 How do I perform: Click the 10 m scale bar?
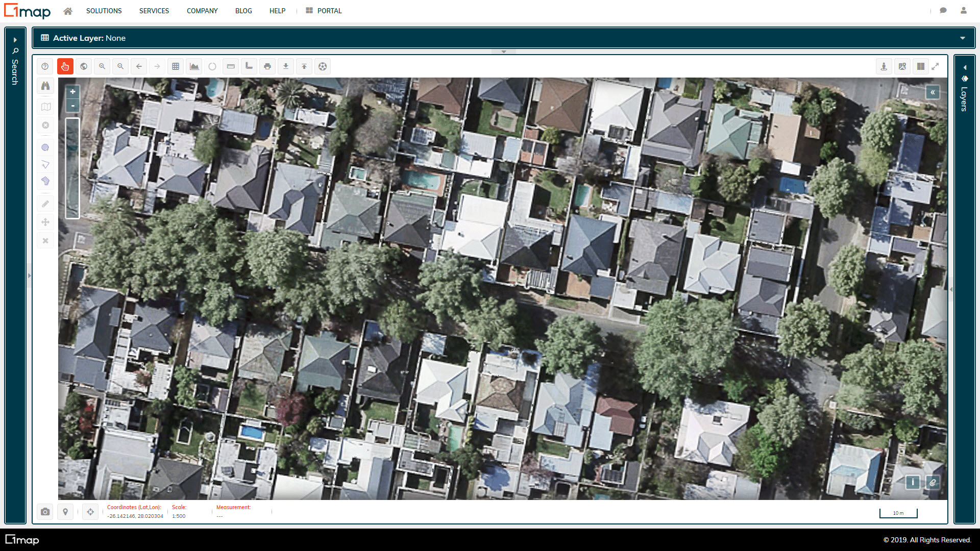pyautogui.click(x=898, y=513)
